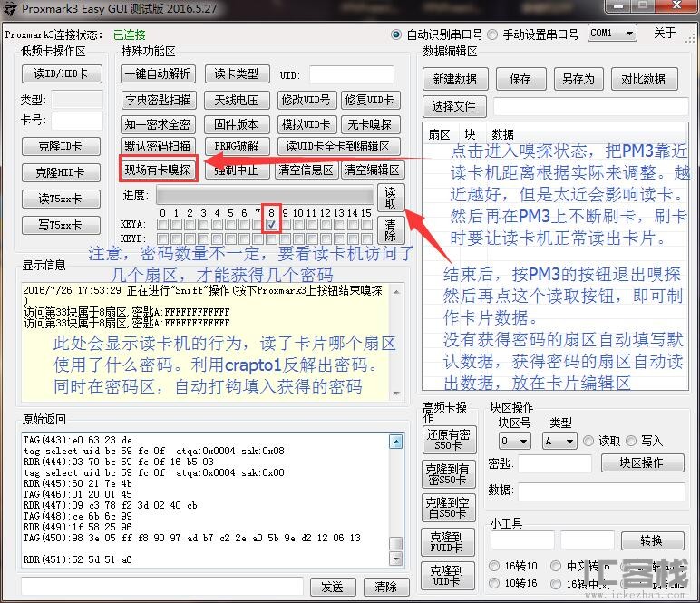
Task: Show 固件版本 firmware version
Action: pos(237,124)
